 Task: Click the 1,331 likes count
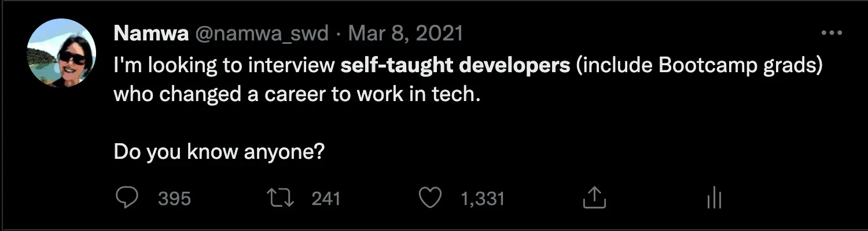tap(483, 199)
